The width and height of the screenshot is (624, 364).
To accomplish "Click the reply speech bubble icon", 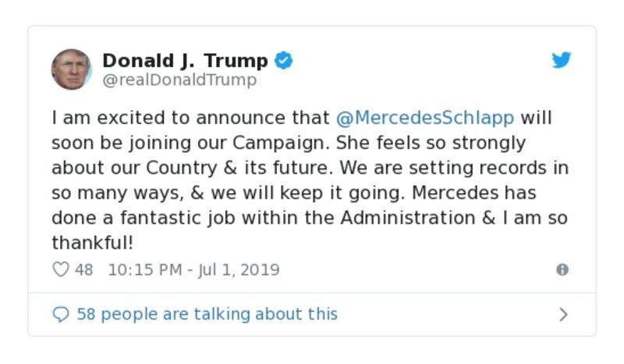I will 60,314.
